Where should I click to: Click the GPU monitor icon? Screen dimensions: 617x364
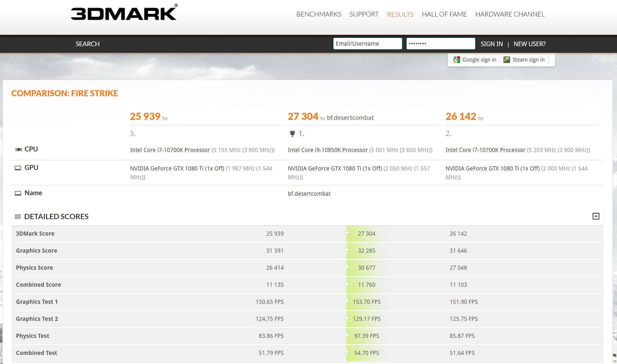[18, 168]
